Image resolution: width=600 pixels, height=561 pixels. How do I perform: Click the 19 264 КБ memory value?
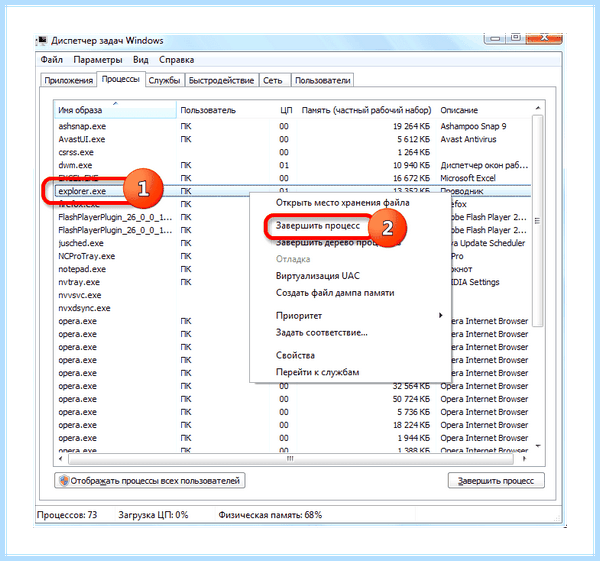[x=411, y=126]
